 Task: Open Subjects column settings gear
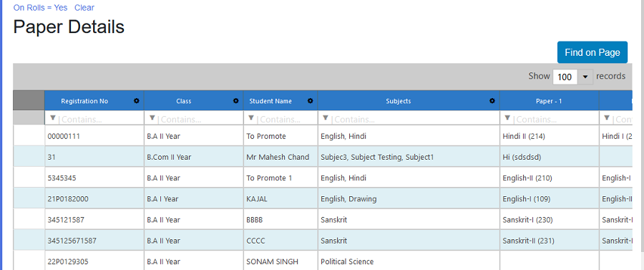click(x=492, y=101)
